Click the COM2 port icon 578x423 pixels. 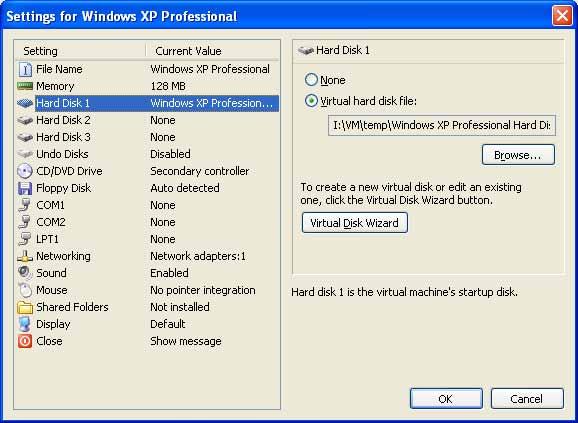tap(25, 222)
